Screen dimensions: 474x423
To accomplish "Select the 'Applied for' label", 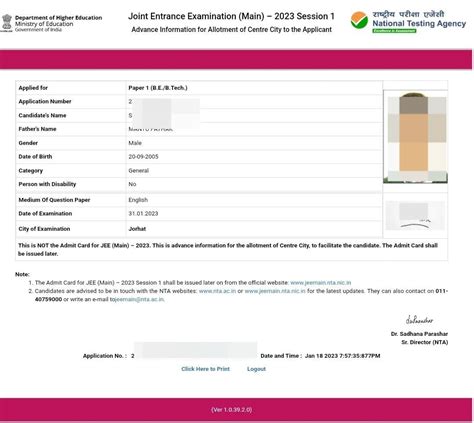I will 33,88.
